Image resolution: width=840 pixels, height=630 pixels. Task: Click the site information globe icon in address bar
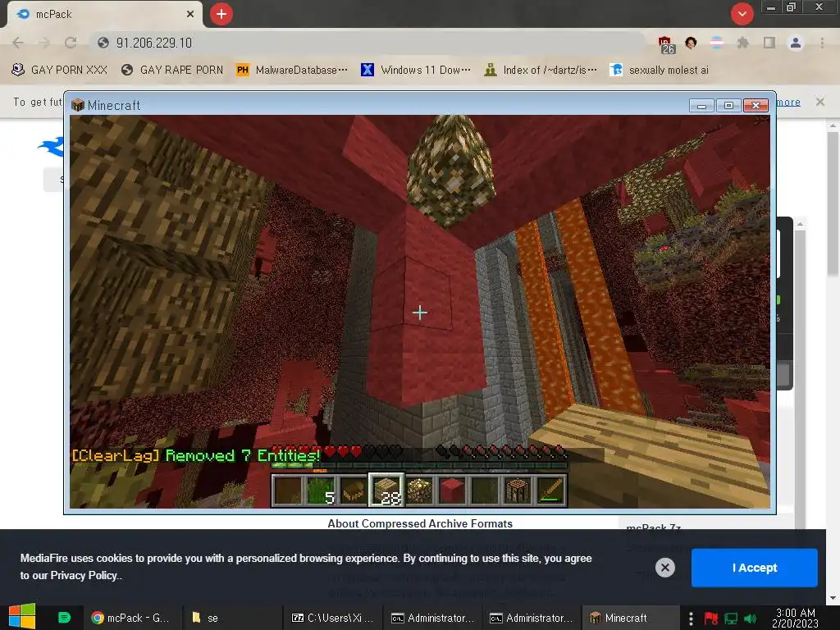(103, 43)
